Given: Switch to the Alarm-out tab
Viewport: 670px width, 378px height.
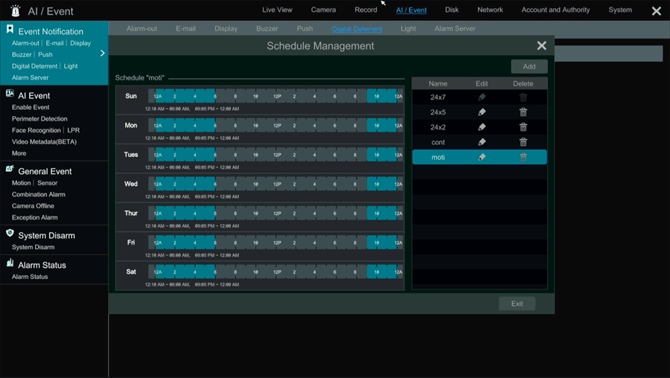Looking at the screenshot, I should tap(141, 29).
